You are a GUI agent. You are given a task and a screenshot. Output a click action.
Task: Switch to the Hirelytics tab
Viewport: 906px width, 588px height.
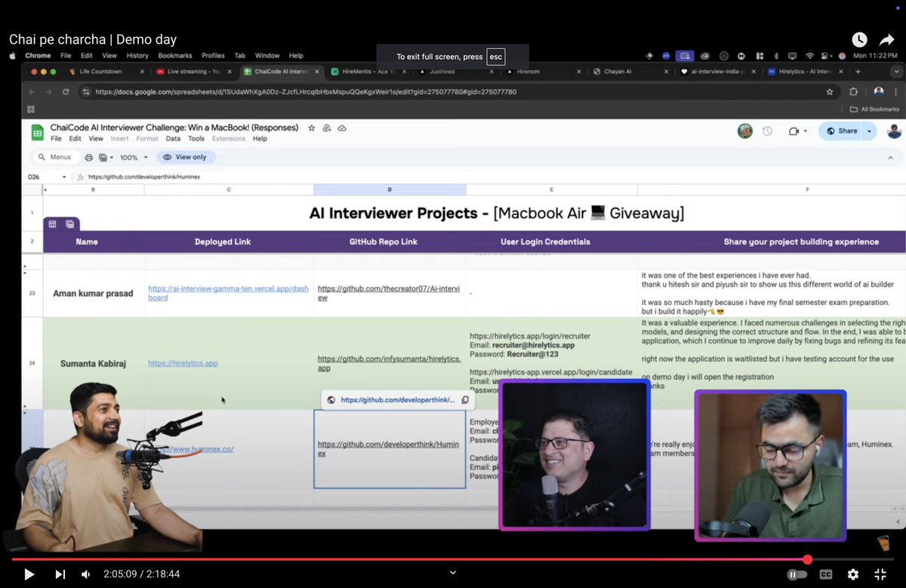[804, 72]
